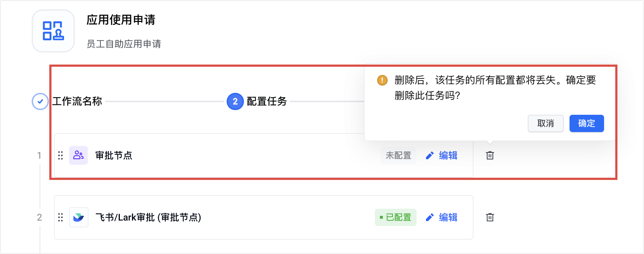The image size is (644, 254).
Task: Select the 配置任务 step label
Action: 267,101
